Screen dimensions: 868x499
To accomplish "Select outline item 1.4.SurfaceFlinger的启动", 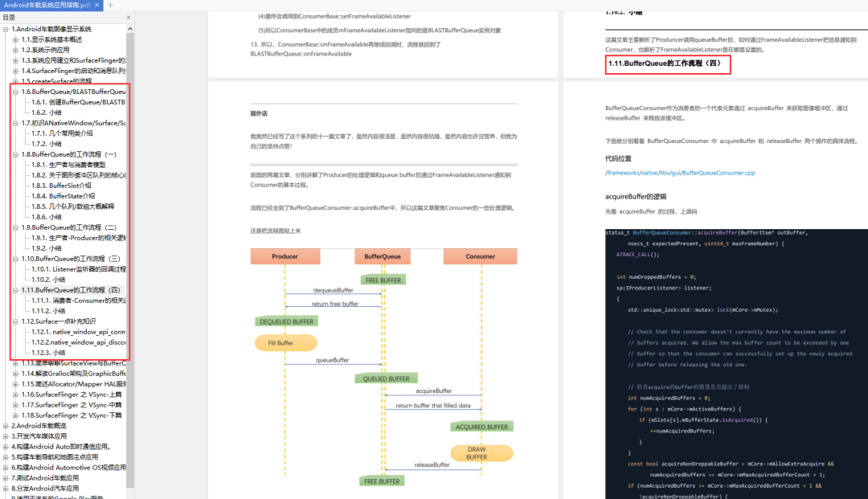I will [73, 71].
